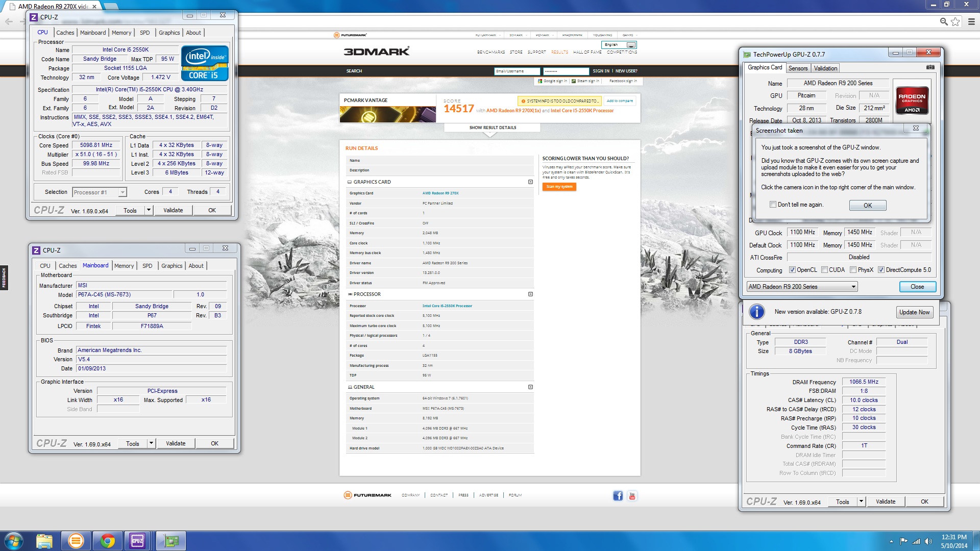980x551 pixels.
Task: Open the Tools arrow in the Memory CPU-Z window
Action: tap(861, 502)
